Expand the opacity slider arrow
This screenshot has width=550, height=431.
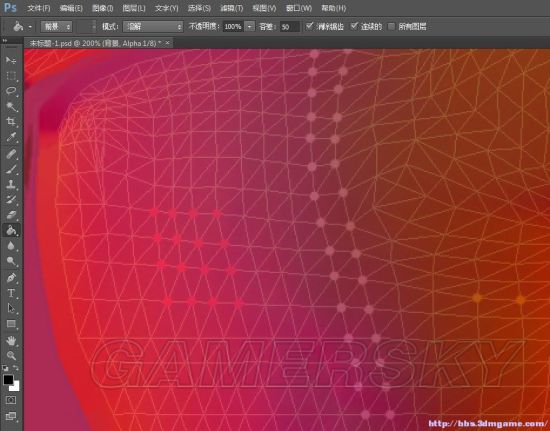click(x=249, y=26)
